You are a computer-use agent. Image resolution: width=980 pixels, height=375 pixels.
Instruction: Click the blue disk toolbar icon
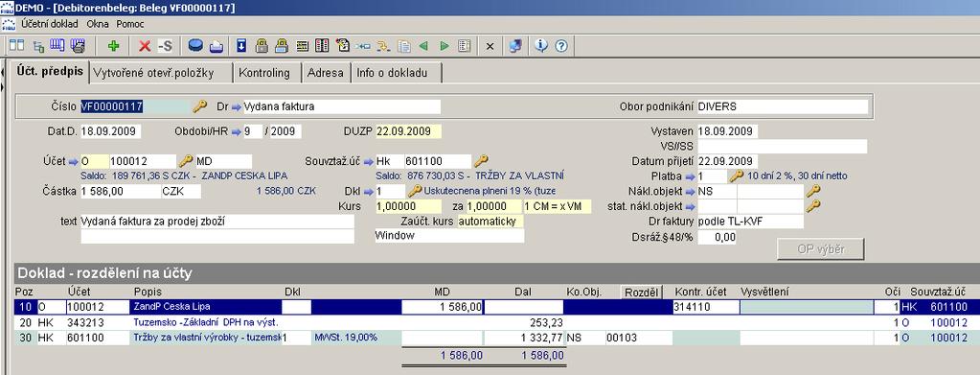click(196, 46)
